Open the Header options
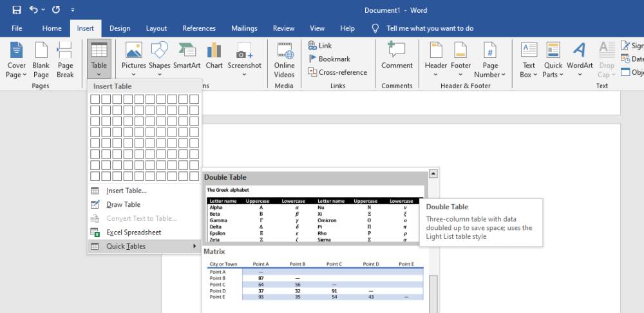The image size is (644, 313). (436, 59)
